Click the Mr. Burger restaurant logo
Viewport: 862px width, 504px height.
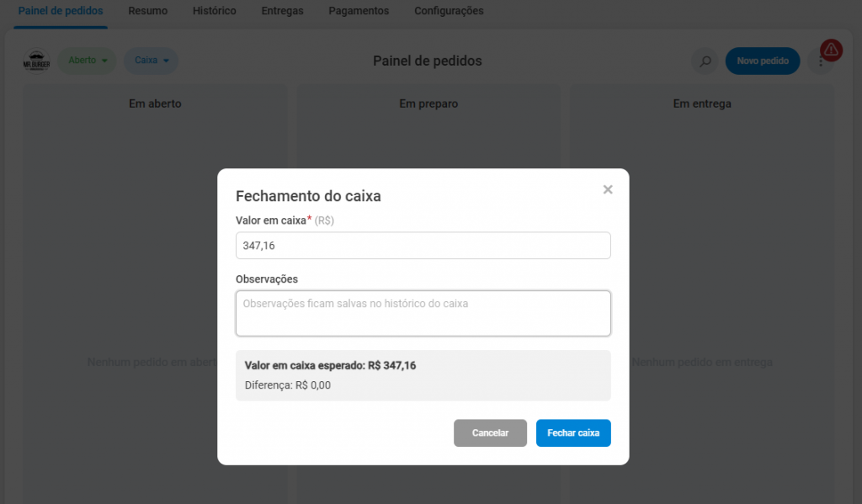point(36,61)
